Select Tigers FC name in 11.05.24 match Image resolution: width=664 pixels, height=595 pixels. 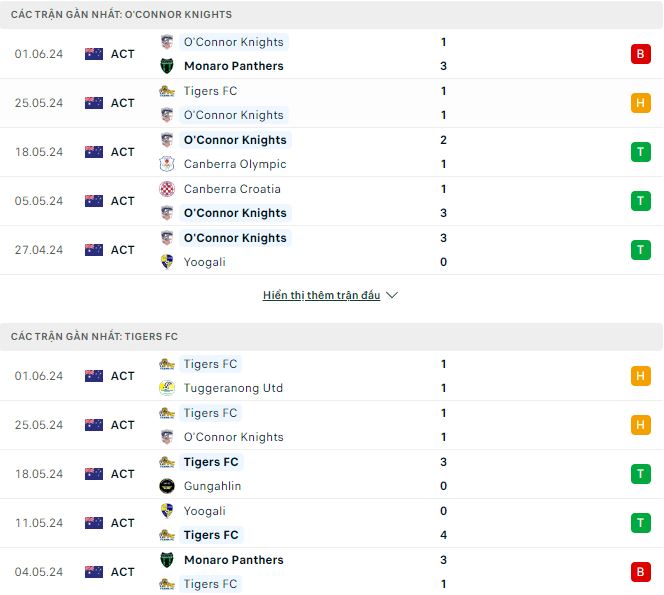click(211, 535)
